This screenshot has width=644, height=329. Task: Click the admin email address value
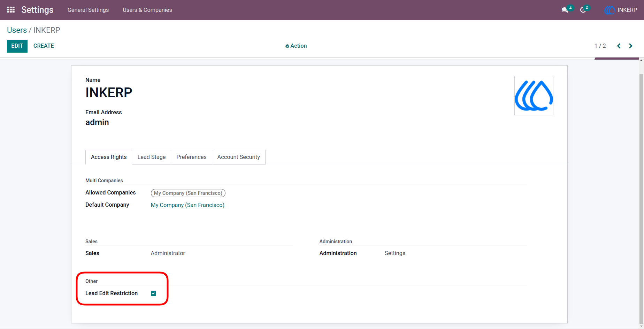tap(97, 122)
